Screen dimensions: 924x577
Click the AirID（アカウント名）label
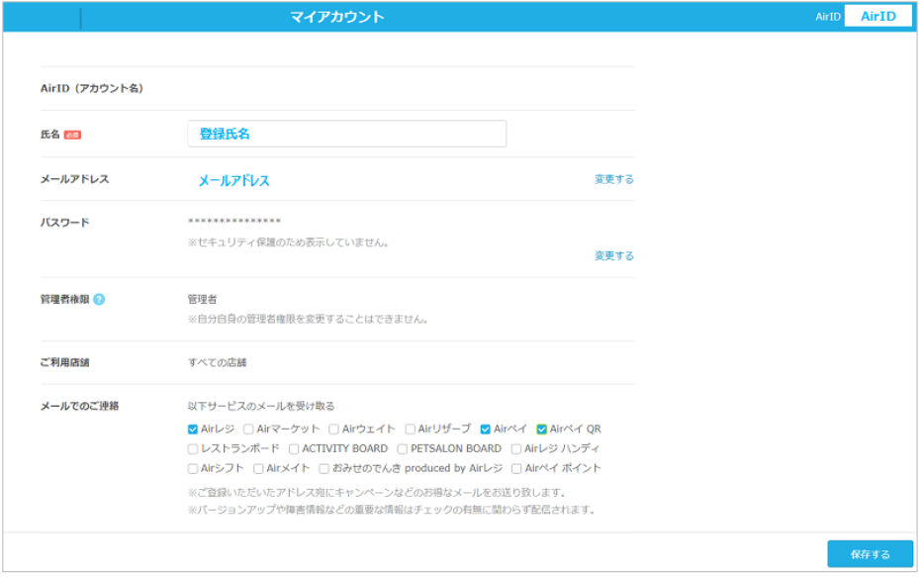point(92,88)
